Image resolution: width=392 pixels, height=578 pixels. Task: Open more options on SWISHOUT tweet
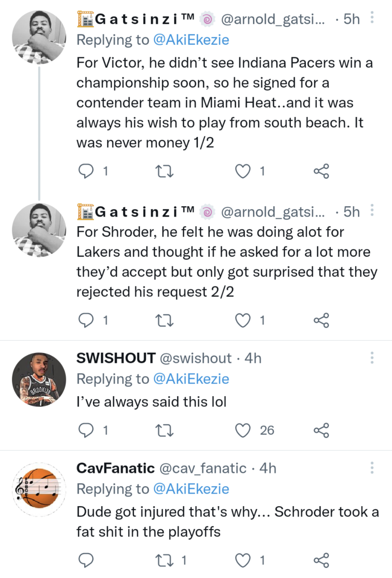(x=372, y=358)
